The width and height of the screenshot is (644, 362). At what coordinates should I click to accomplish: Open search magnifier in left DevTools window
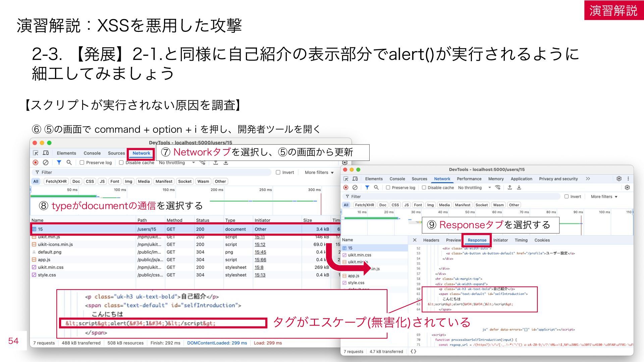tap(69, 163)
